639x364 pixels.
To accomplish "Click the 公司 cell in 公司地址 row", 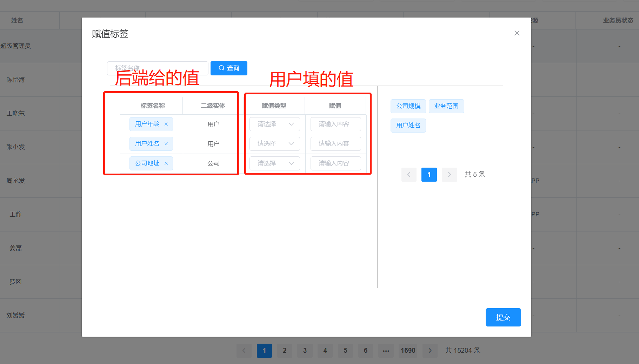I will pos(213,163).
